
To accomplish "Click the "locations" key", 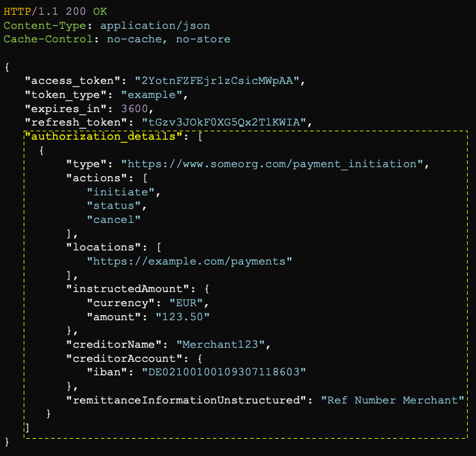I will tap(103, 247).
